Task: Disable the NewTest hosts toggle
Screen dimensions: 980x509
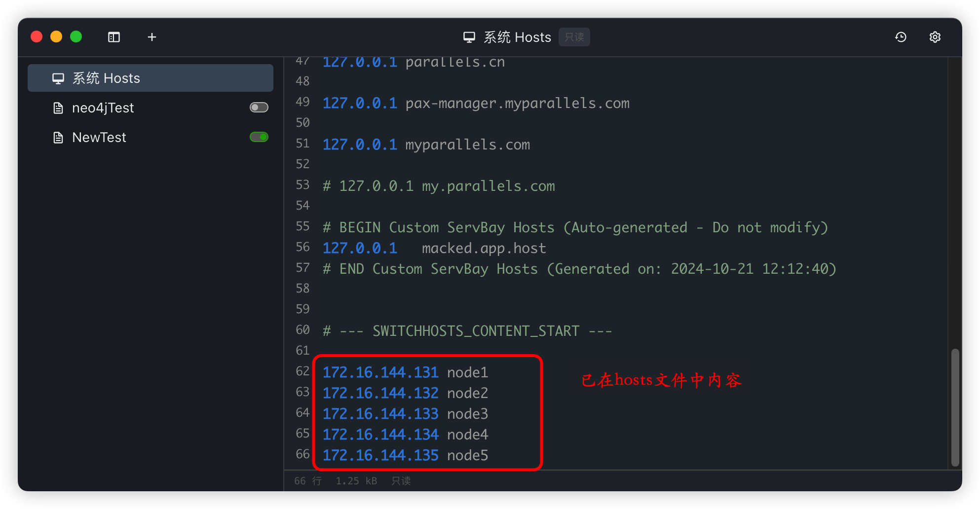Action: point(259,137)
